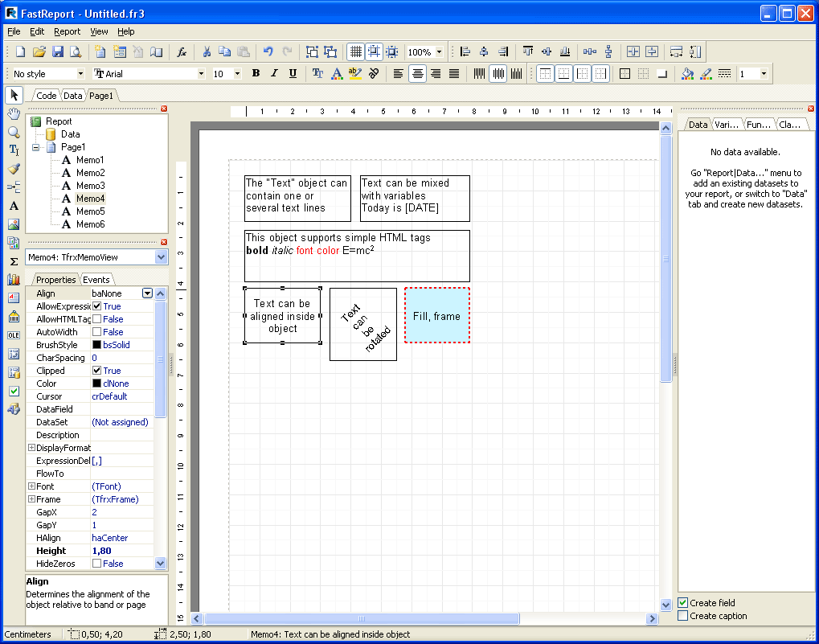Open the File menu
This screenshot has height=644, width=819.
14,31
